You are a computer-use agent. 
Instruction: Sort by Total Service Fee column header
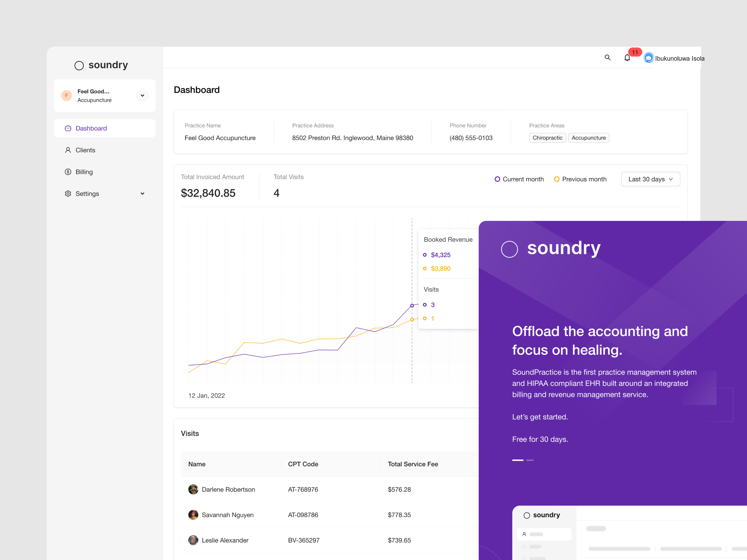click(x=413, y=464)
